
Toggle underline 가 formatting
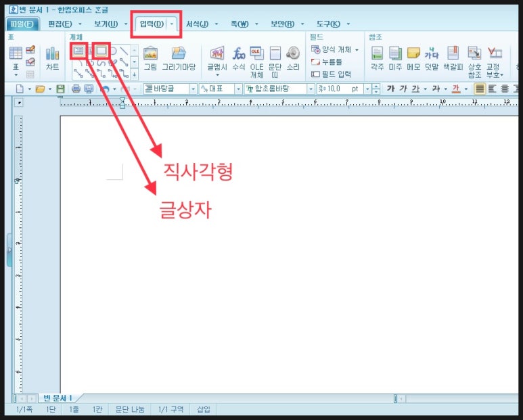[x=415, y=89]
